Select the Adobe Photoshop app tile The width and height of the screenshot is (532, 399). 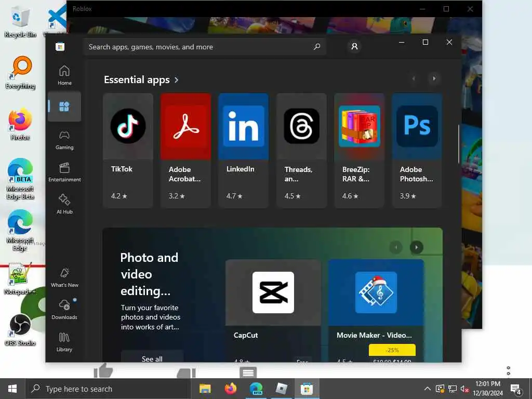pyautogui.click(x=417, y=150)
